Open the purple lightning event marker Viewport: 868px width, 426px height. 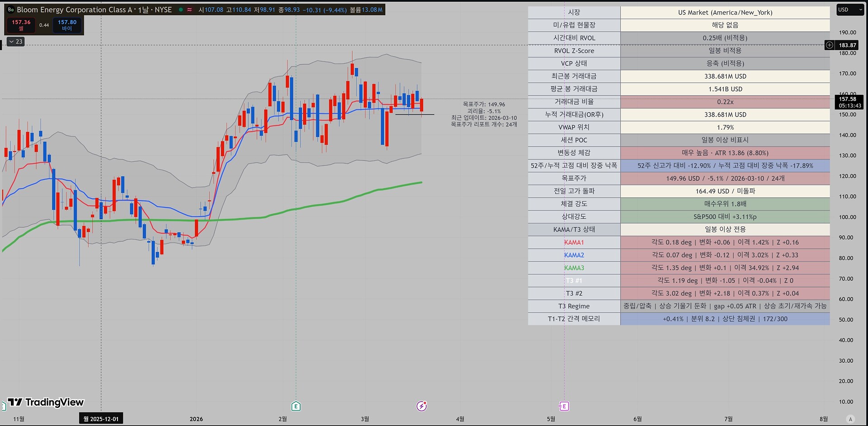(421, 406)
